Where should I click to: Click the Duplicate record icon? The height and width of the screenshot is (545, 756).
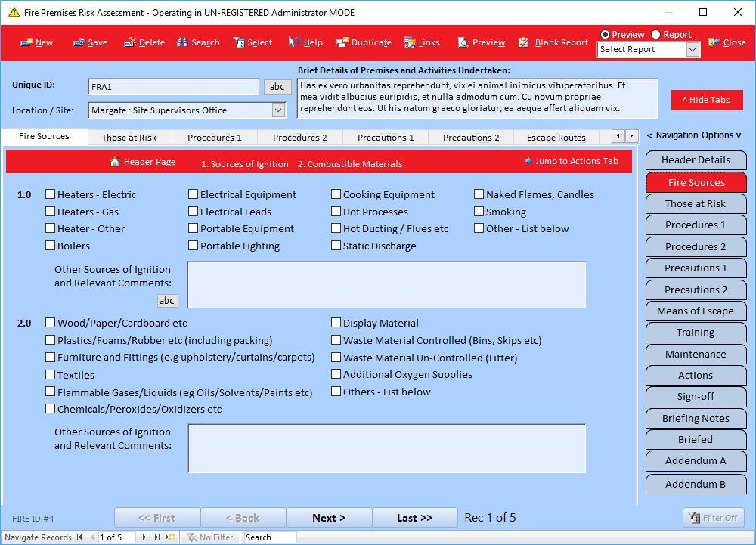[342, 42]
